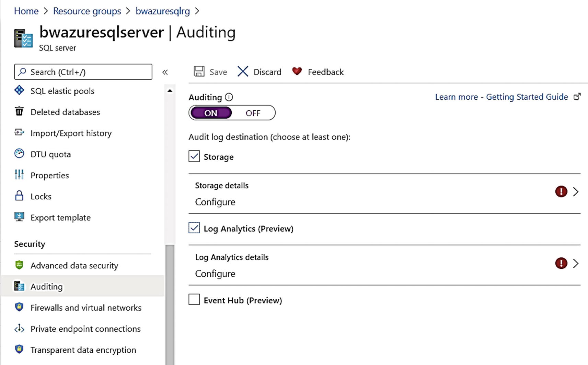Click the Discard X icon
Viewport: 588px width, 365px height.
243,71
